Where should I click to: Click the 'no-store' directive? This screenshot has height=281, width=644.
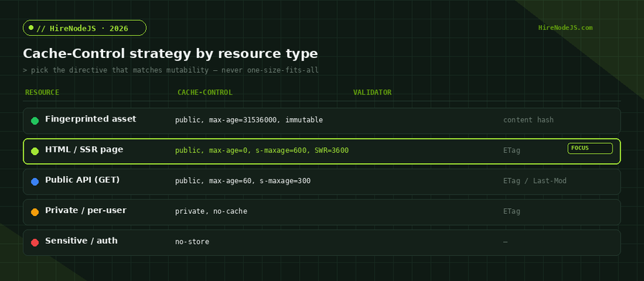tap(192, 242)
